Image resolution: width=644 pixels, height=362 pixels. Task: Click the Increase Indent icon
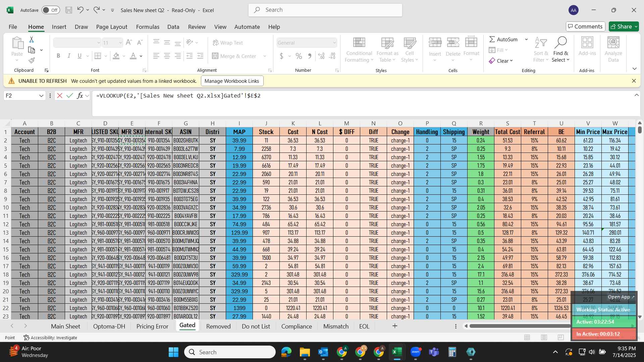201,56
